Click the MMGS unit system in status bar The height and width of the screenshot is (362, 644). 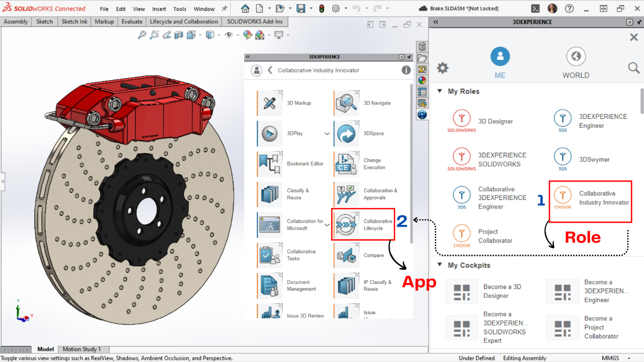click(611, 358)
